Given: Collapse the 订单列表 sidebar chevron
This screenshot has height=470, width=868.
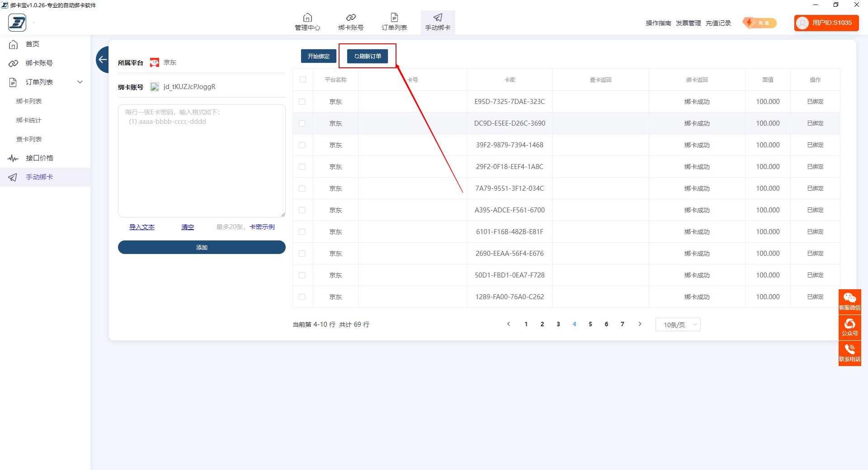Looking at the screenshot, I should tap(80, 82).
